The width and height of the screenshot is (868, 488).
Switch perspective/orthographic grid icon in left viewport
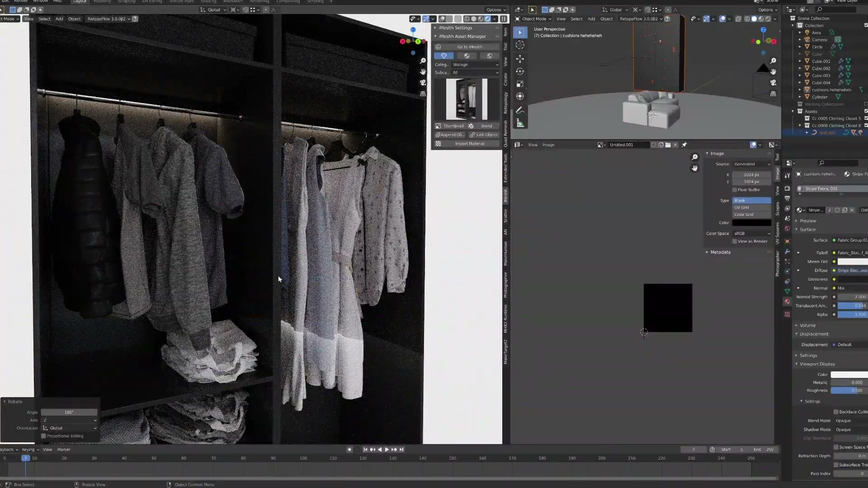(423, 94)
